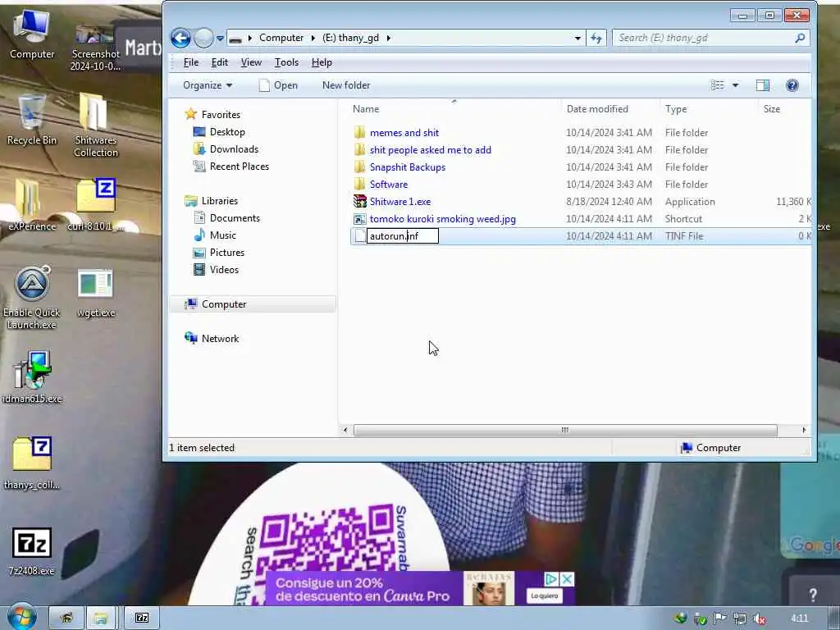The image size is (840, 630).
Task: Go back with the Explorer back arrow
Action: [180, 38]
